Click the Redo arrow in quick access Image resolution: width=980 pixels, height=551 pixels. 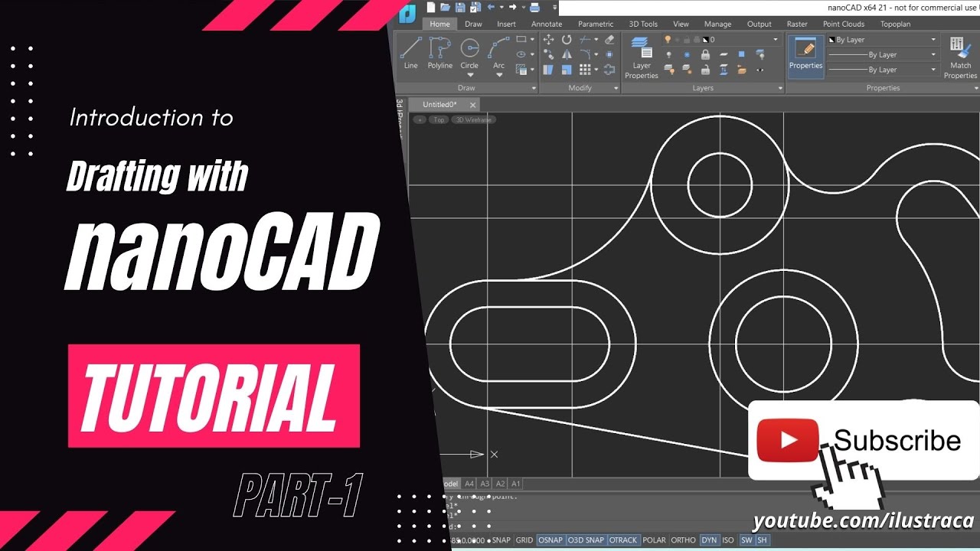[x=512, y=8]
